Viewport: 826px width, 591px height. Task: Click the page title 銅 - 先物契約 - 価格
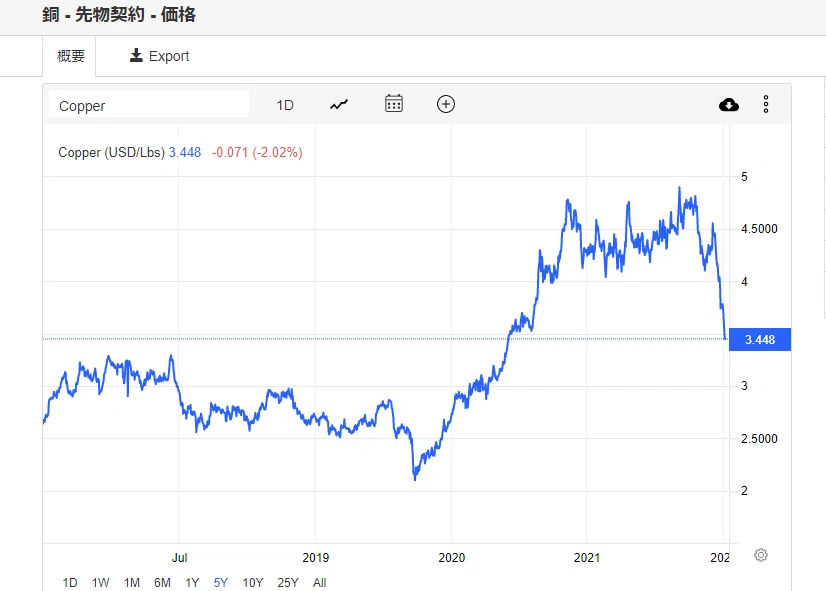[119, 15]
